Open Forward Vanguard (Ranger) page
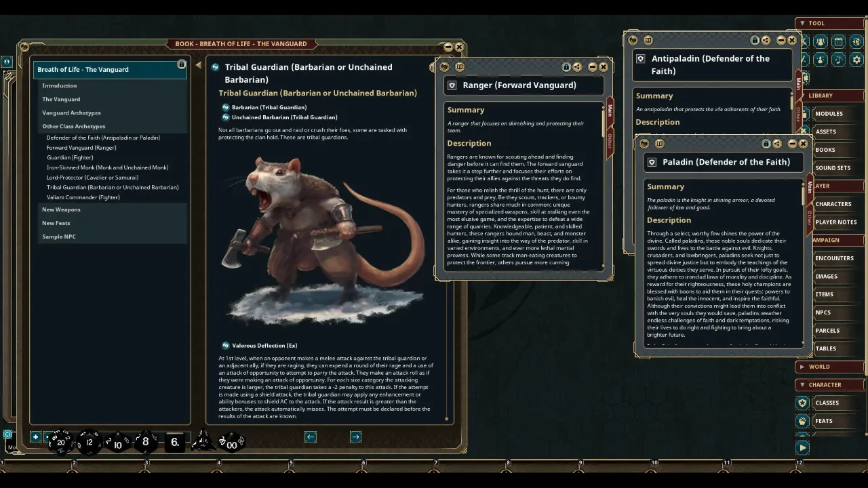This screenshot has height=488, width=868. [81, 148]
